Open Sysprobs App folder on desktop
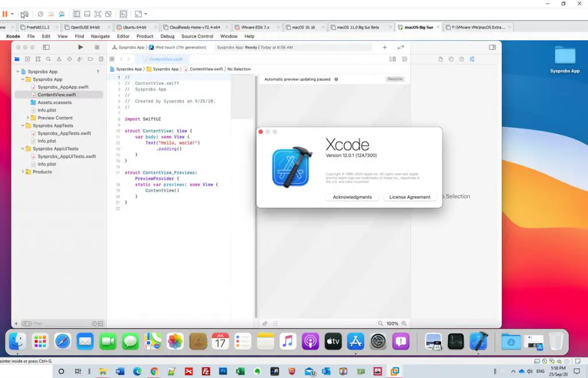The width and height of the screenshot is (588, 378). coord(565,59)
